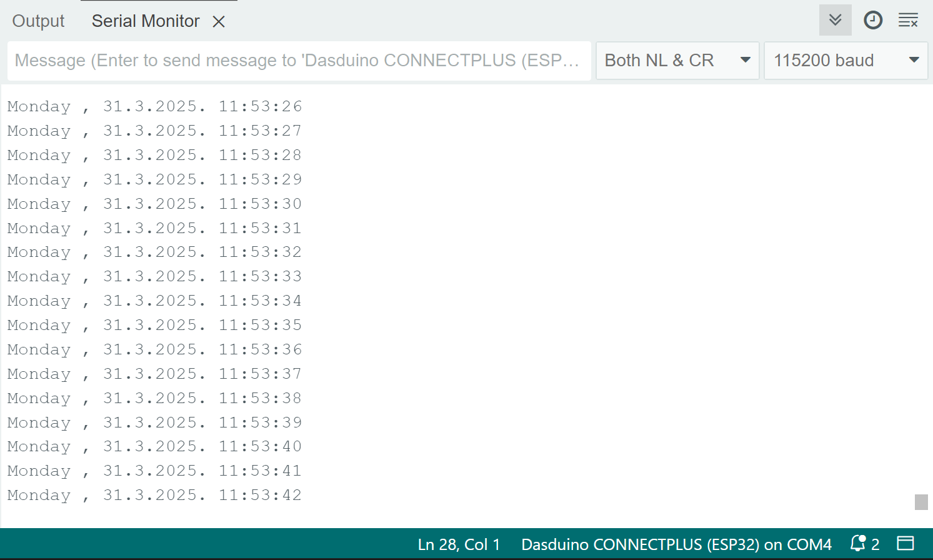Click the last output line at 11:53:42
Image resolution: width=933 pixels, height=560 pixels.
click(154, 495)
